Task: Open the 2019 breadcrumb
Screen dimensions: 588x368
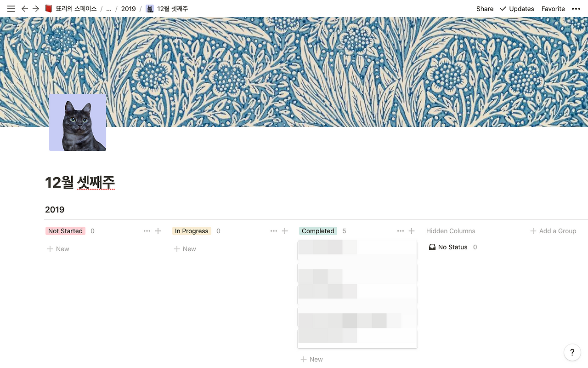Action: [x=129, y=9]
